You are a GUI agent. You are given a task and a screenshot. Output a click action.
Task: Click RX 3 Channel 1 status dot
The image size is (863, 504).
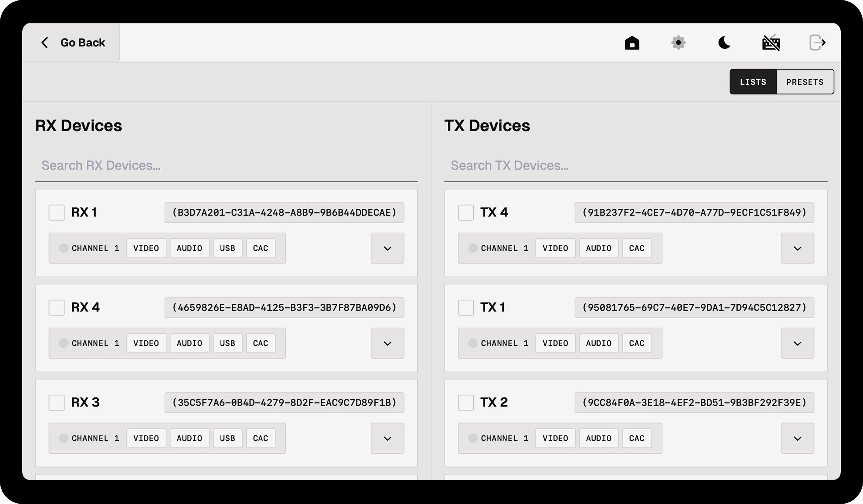point(63,438)
